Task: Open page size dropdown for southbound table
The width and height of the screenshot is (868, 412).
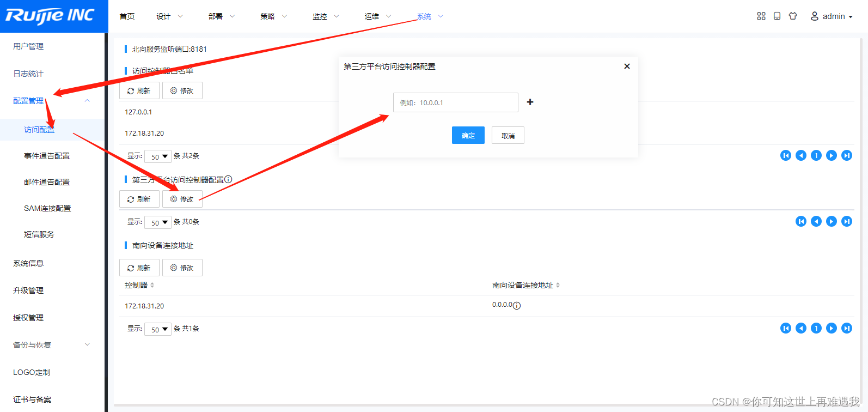Action: tap(158, 329)
